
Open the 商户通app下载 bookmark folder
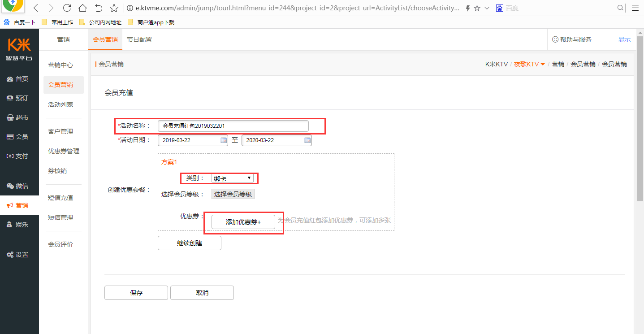coord(151,22)
